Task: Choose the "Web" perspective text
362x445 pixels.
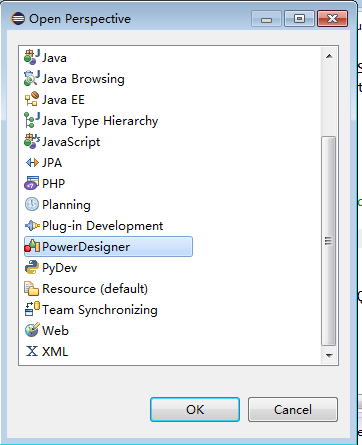Action: tap(55, 331)
